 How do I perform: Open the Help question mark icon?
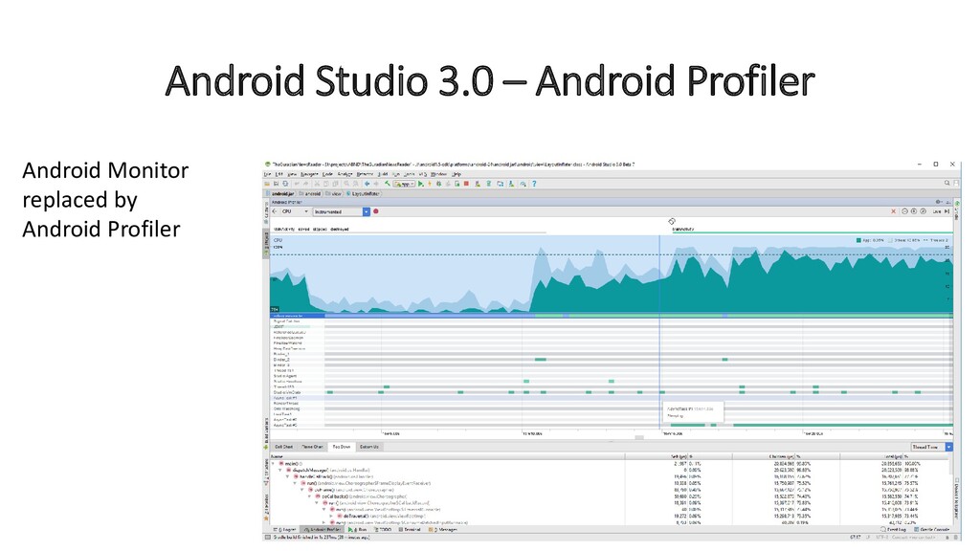coord(534,184)
